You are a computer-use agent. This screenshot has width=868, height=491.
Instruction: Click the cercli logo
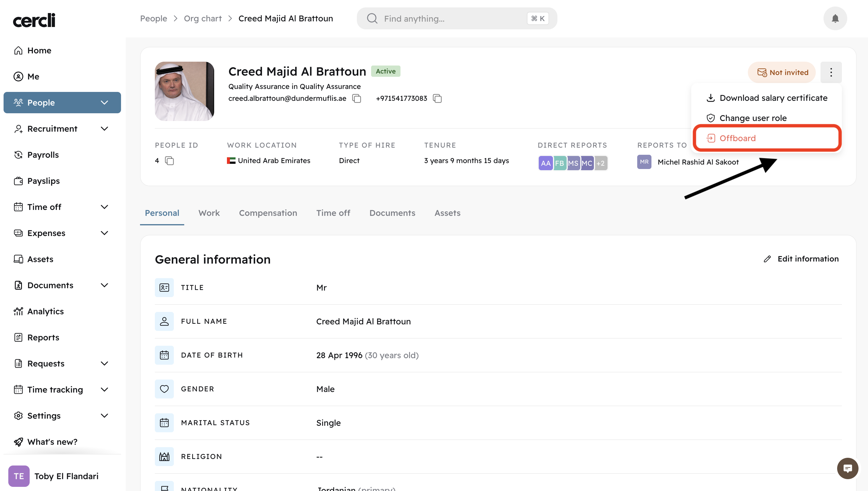tap(34, 20)
